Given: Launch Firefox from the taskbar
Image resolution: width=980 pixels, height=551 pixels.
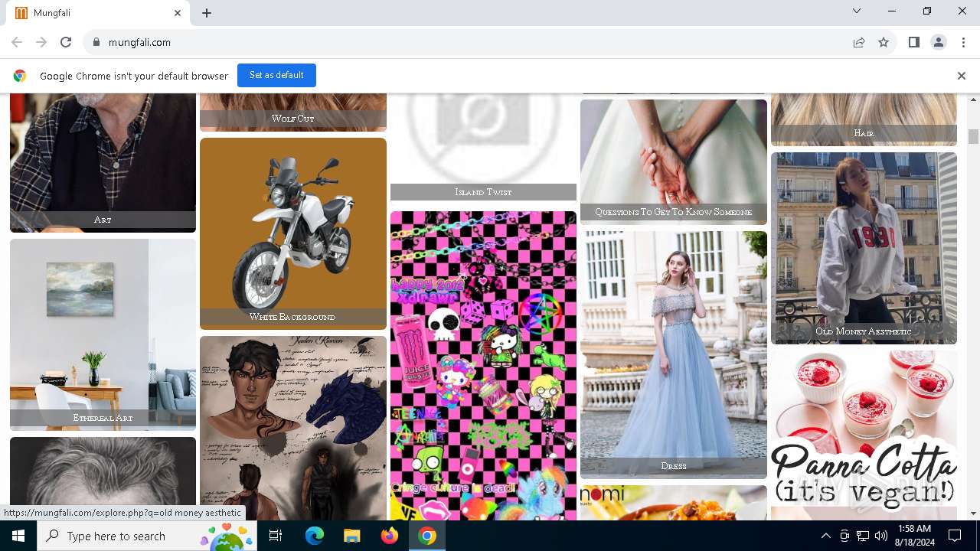Looking at the screenshot, I should click(x=389, y=536).
